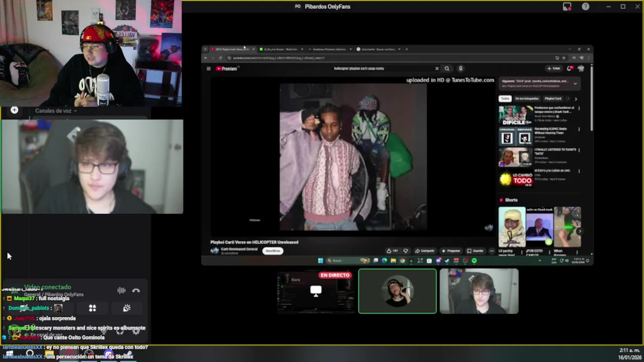Deafen with the headphones icon

click(120, 331)
